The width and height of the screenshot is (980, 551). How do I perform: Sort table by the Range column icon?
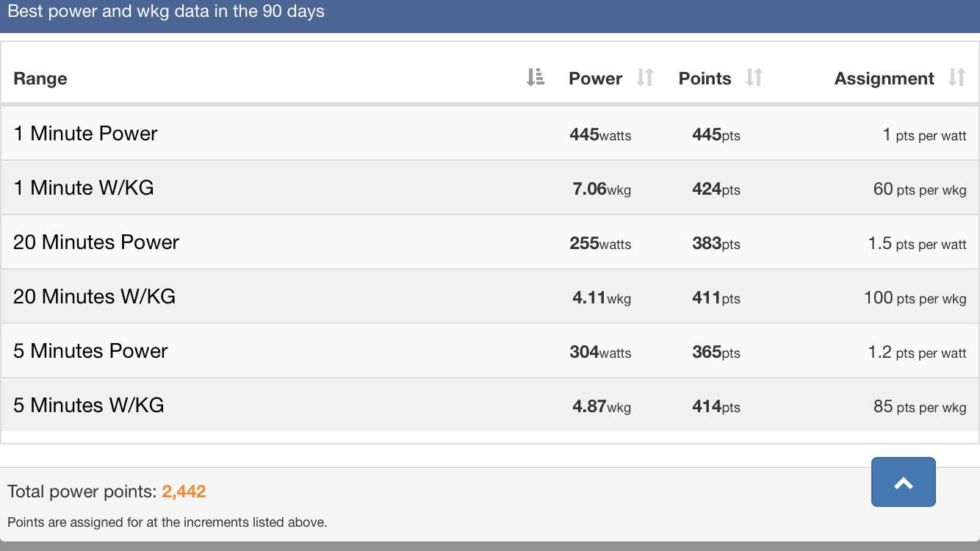pos(536,77)
